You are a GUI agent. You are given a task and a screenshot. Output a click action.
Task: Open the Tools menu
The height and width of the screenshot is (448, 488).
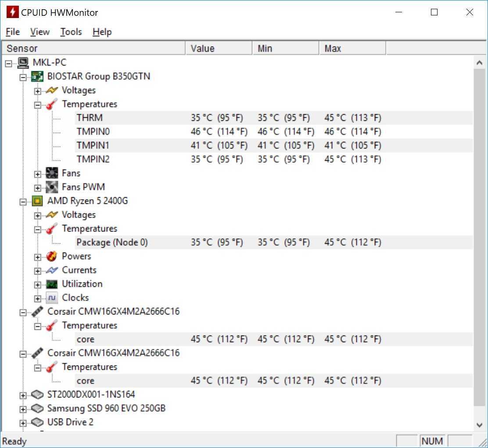(71, 32)
